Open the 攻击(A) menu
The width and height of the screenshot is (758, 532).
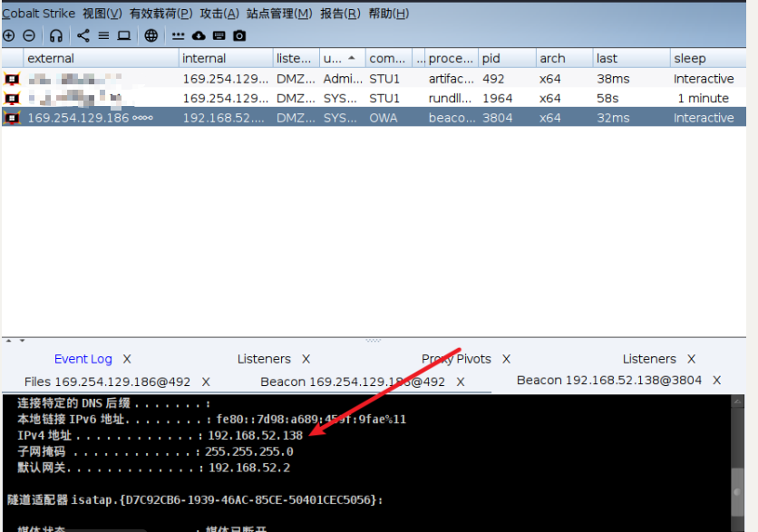[x=219, y=14]
